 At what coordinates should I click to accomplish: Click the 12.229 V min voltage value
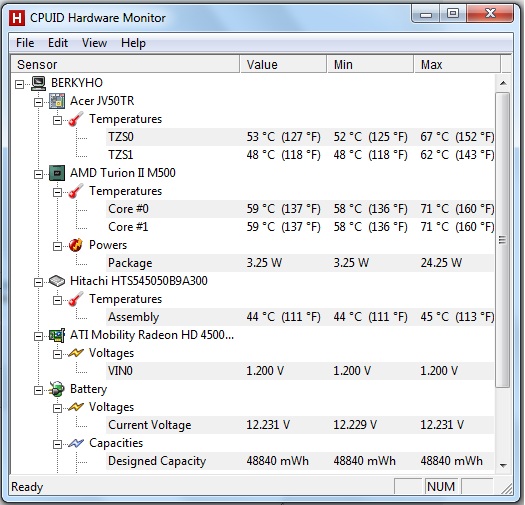click(x=355, y=425)
